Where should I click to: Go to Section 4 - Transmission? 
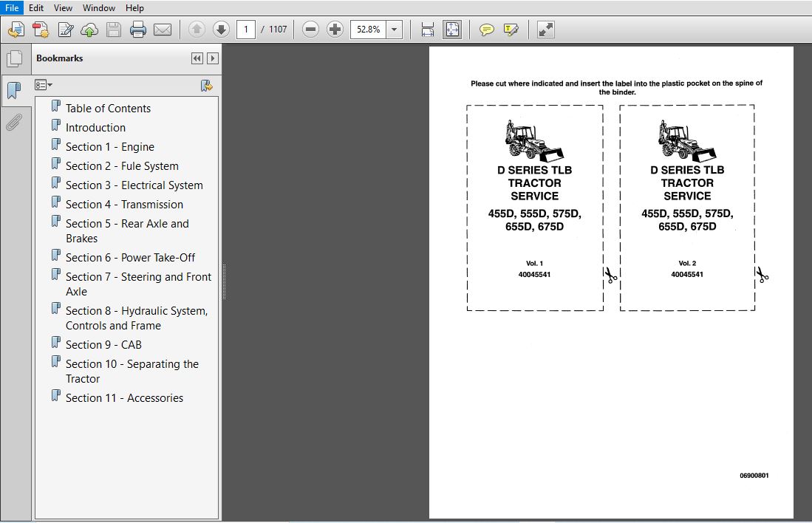tap(124, 204)
